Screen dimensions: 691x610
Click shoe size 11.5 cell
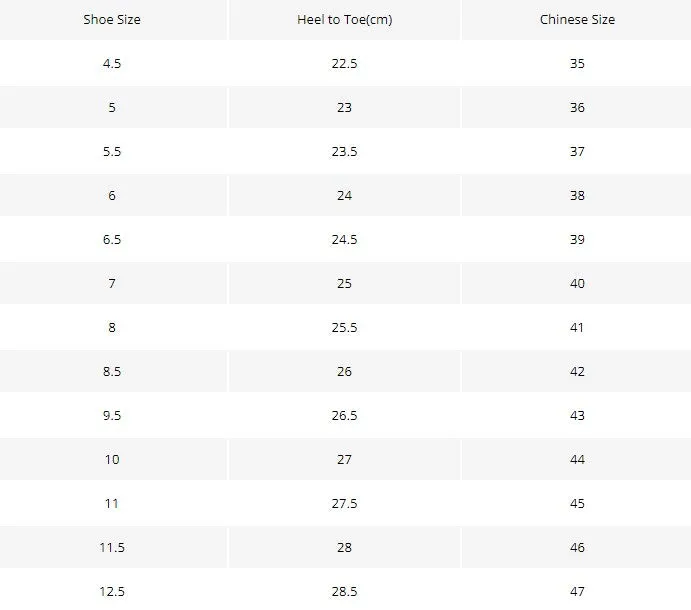(x=113, y=547)
